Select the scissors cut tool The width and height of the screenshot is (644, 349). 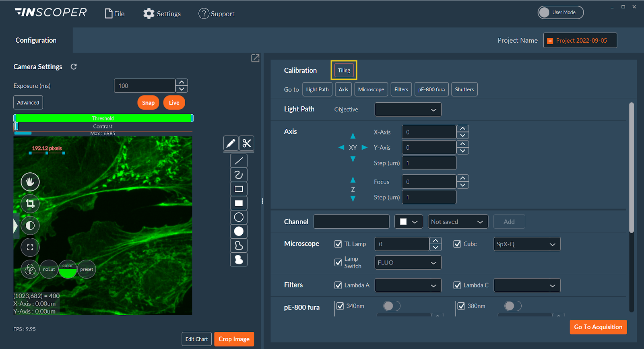pyautogui.click(x=247, y=143)
